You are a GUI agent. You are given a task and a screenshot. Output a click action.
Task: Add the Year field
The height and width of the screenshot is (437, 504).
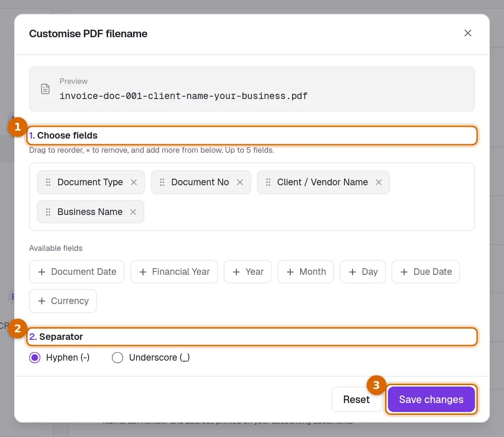pyautogui.click(x=248, y=272)
